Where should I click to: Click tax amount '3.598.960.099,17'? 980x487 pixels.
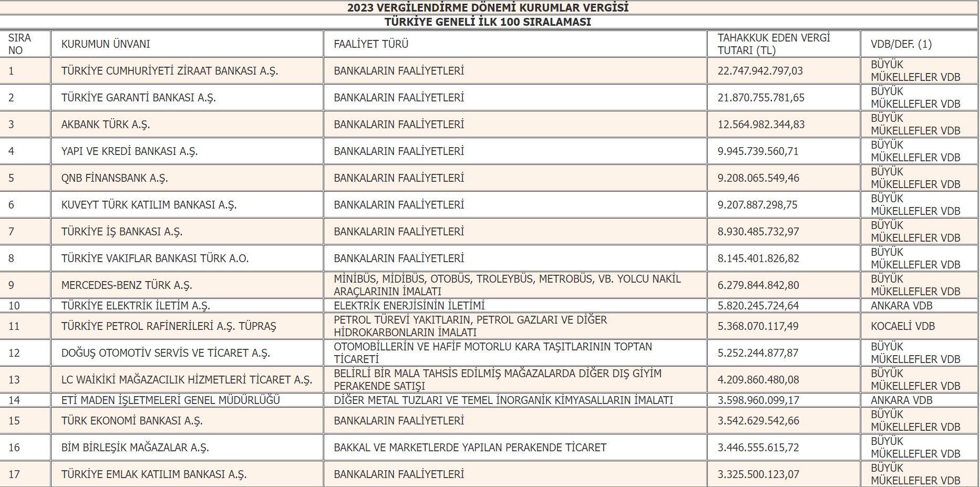(758, 400)
